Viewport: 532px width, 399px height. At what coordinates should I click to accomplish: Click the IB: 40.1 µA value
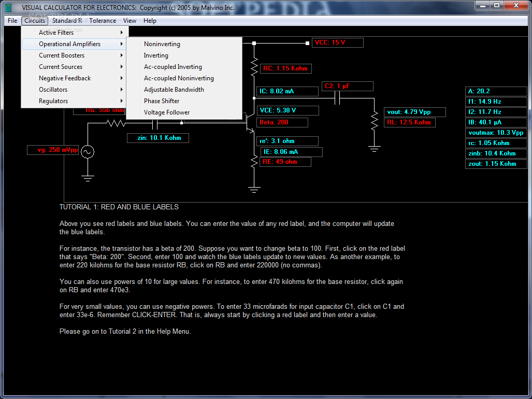496,122
